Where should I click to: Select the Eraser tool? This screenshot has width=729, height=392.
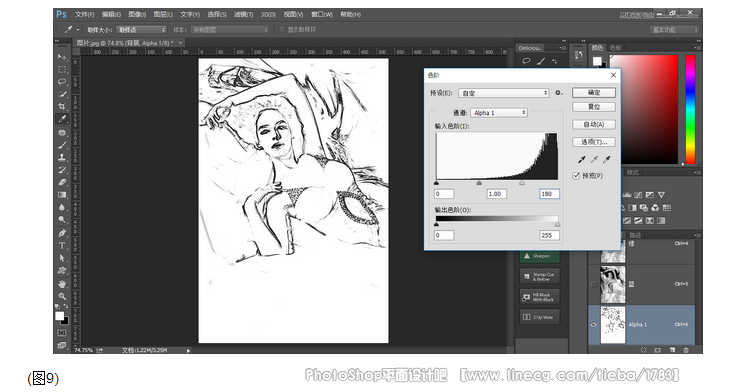point(62,182)
